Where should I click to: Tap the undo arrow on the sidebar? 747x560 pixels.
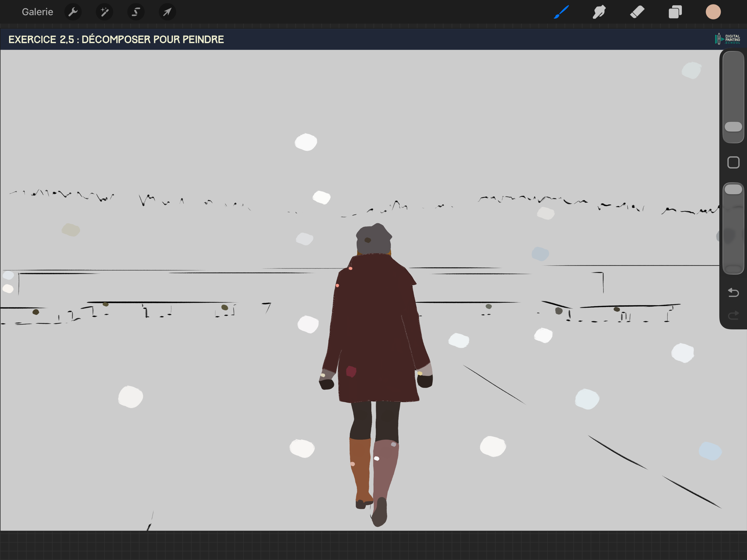733,292
